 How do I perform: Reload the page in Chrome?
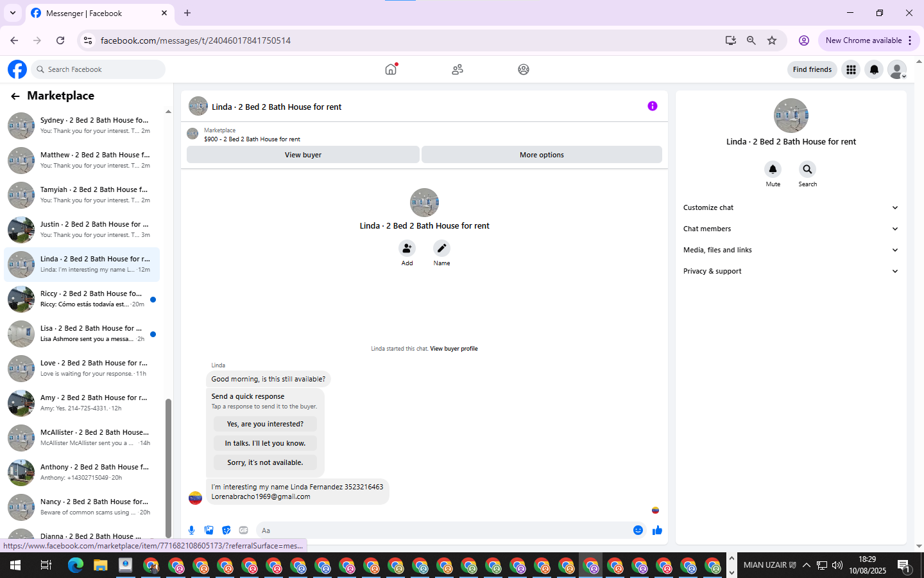tap(60, 40)
